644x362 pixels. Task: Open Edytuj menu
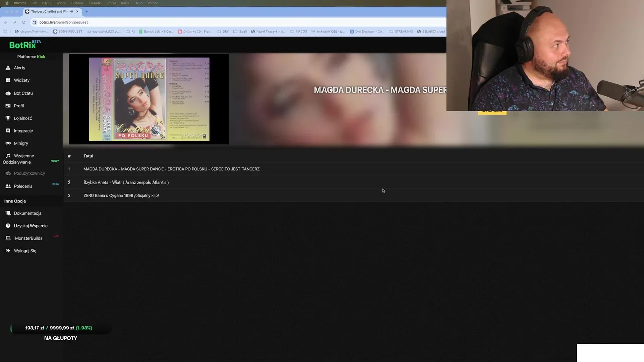click(47, 3)
